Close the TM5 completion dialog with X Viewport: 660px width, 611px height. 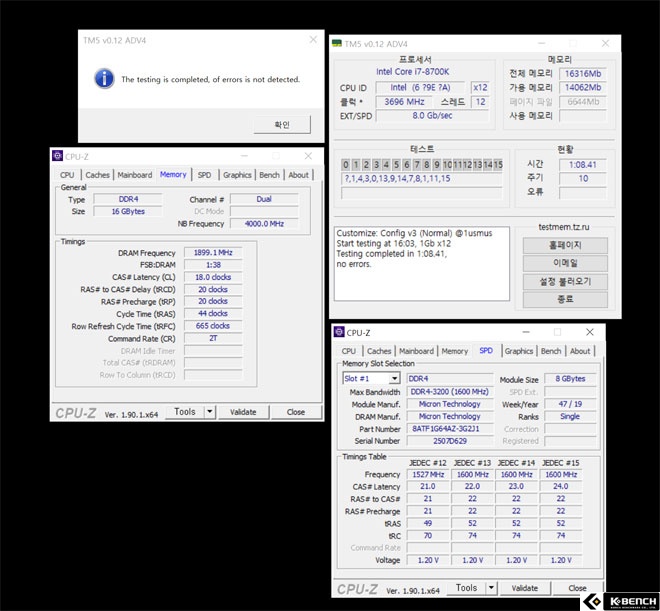(313, 40)
